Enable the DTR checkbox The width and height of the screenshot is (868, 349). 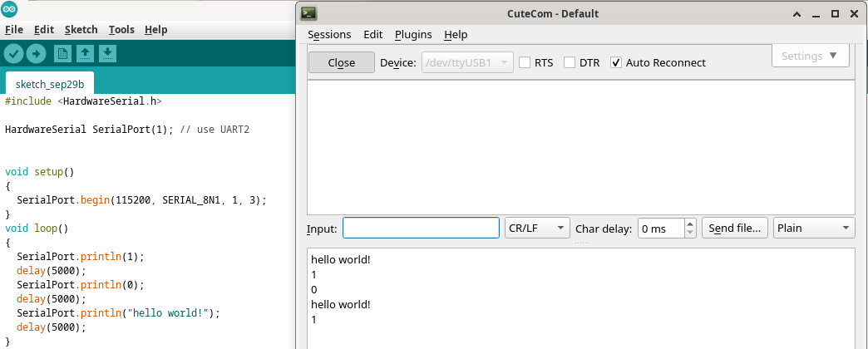(570, 62)
